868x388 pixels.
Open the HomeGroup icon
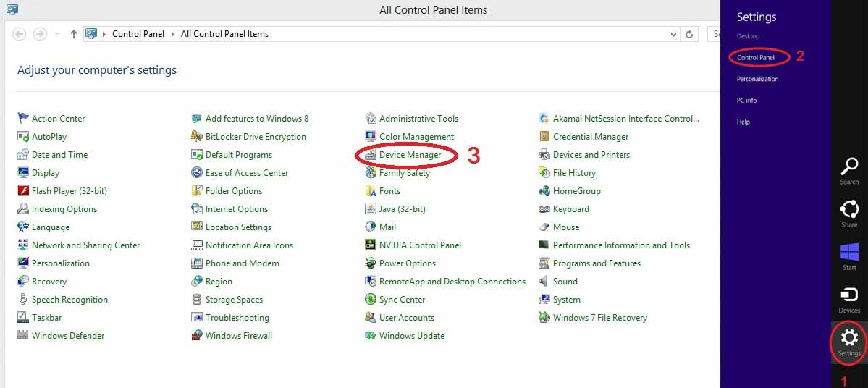[x=544, y=191]
